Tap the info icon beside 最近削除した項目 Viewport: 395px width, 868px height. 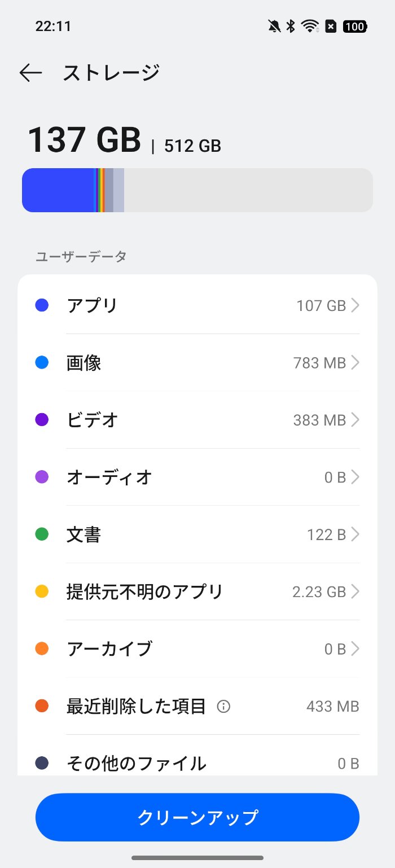click(224, 706)
